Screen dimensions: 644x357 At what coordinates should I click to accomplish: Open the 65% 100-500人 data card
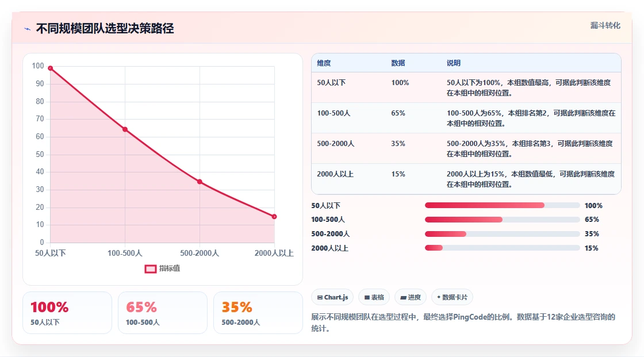click(x=163, y=313)
